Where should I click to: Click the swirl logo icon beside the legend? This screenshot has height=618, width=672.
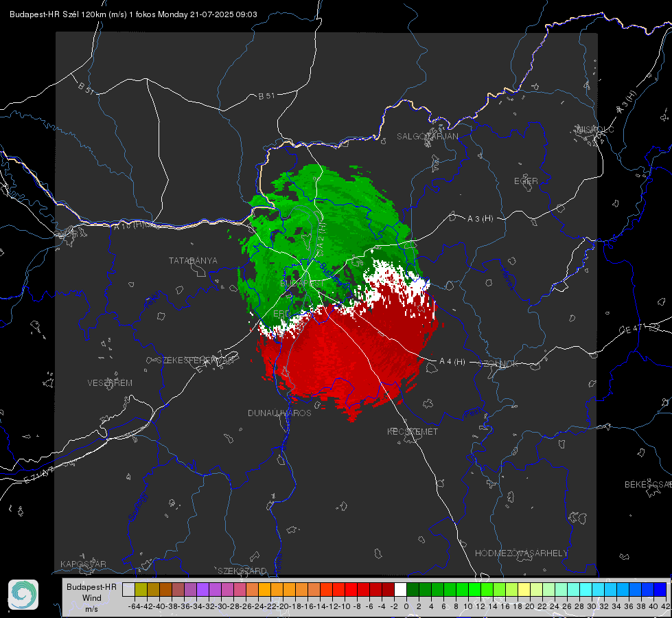(x=23, y=595)
